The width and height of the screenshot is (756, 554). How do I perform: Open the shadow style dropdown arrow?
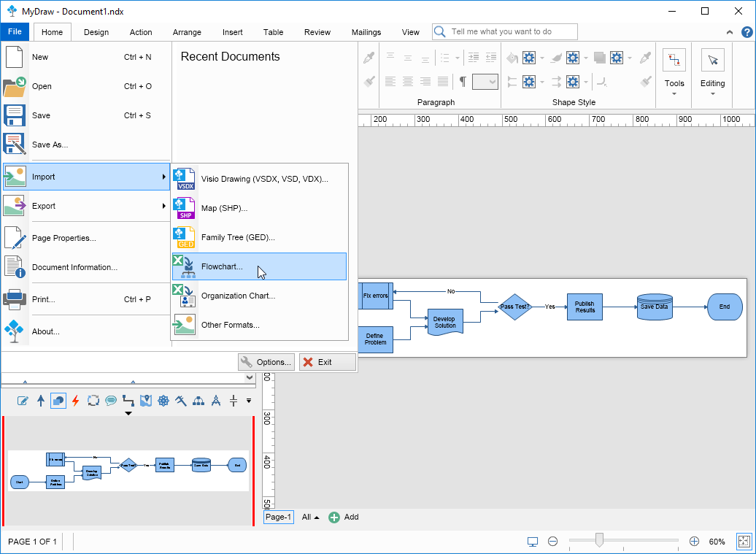point(630,58)
